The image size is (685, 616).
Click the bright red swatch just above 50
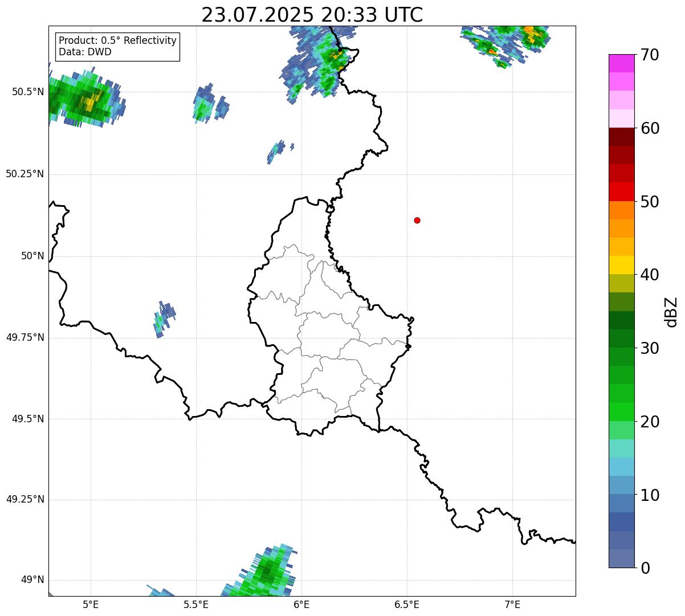click(622, 192)
